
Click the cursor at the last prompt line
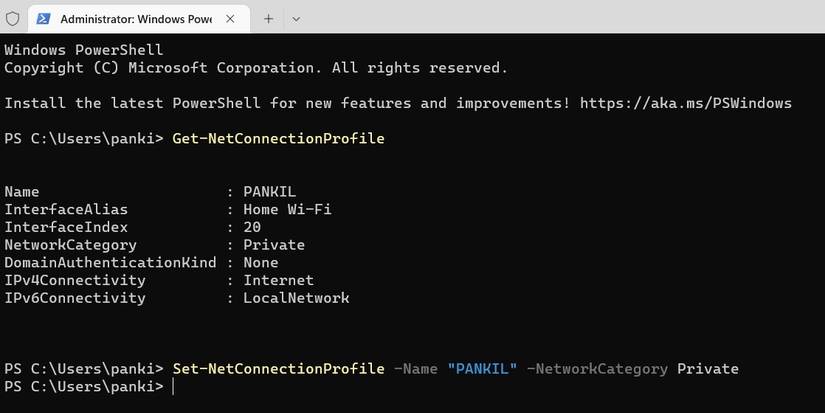tap(173, 386)
